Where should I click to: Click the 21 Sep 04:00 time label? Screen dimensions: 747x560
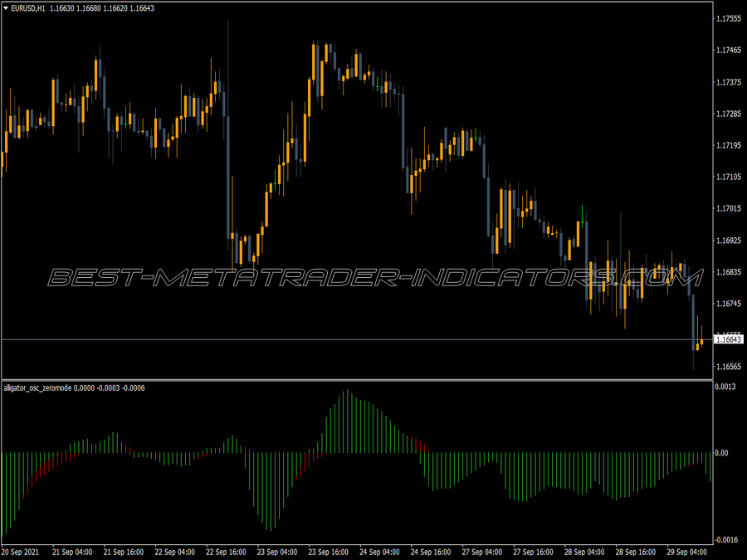pyautogui.click(x=72, y=552)
